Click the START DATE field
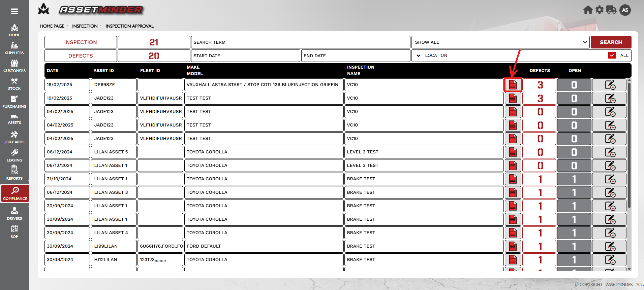Screen dimensions: 644x290 [246, 56]
